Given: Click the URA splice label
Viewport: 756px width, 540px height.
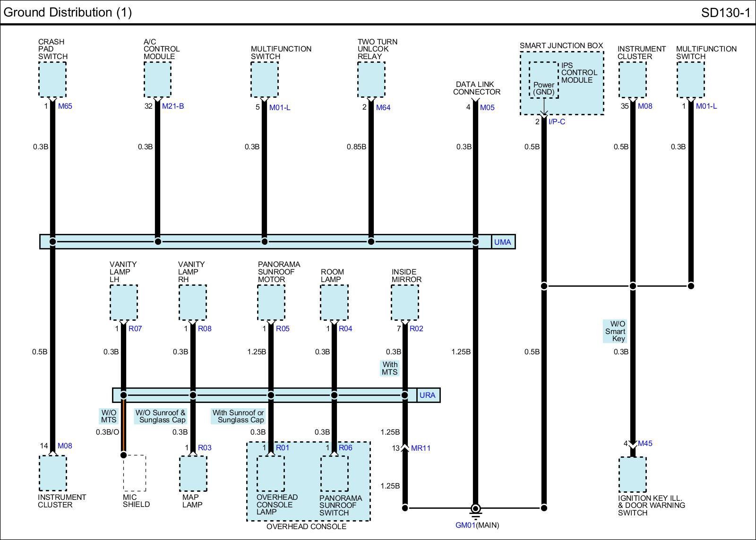Looking at the screenshot, I should tap(427, 395).
